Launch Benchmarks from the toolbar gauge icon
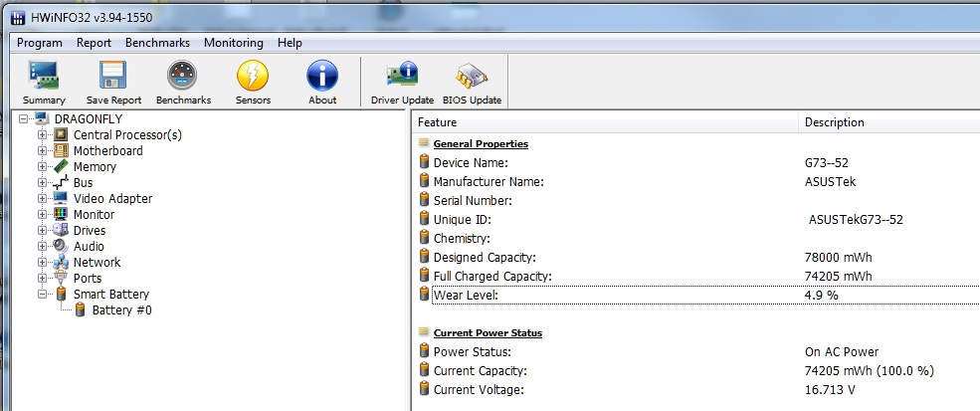 pyautogui.click(x=182, y=76)
